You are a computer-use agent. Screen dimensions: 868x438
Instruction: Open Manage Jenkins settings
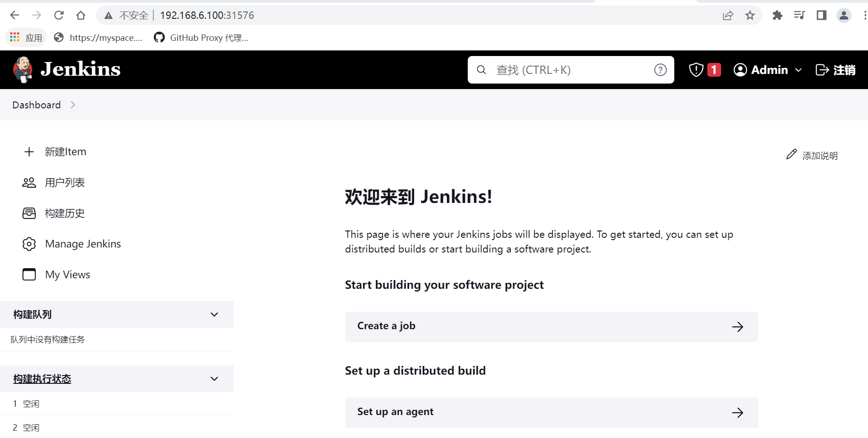(x=83, y=244)
